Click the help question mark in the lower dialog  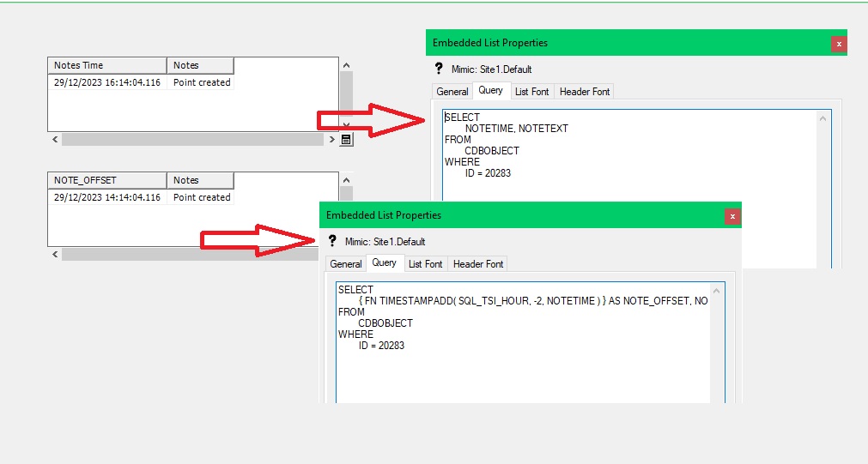coord(332,240)
